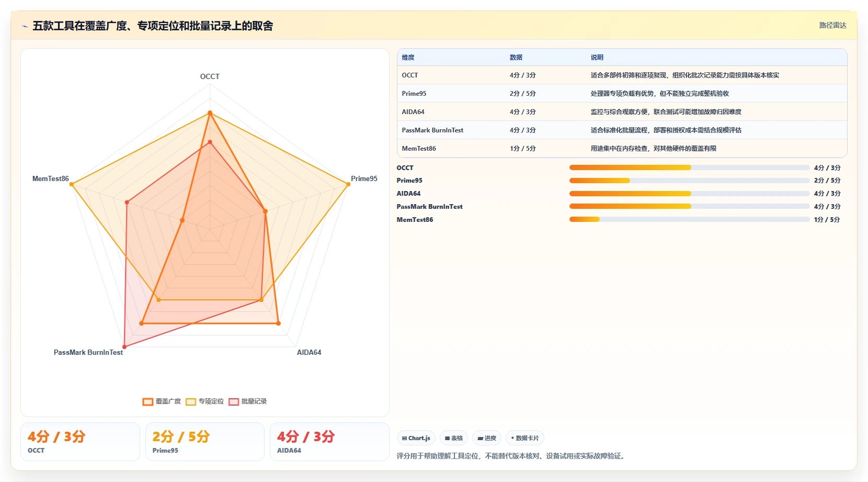868x482 pixels.
Task: Click the Prime95 progress bar
Action: 689,181
